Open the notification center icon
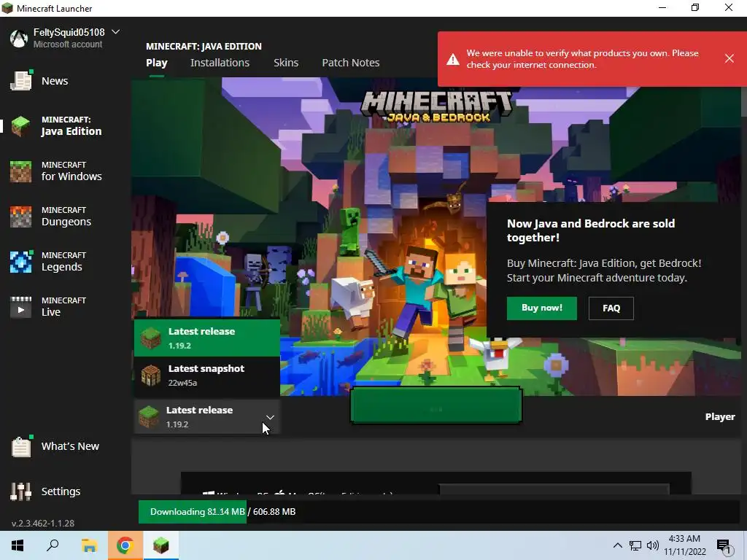 pyautogui.click(x=724, y=546)
